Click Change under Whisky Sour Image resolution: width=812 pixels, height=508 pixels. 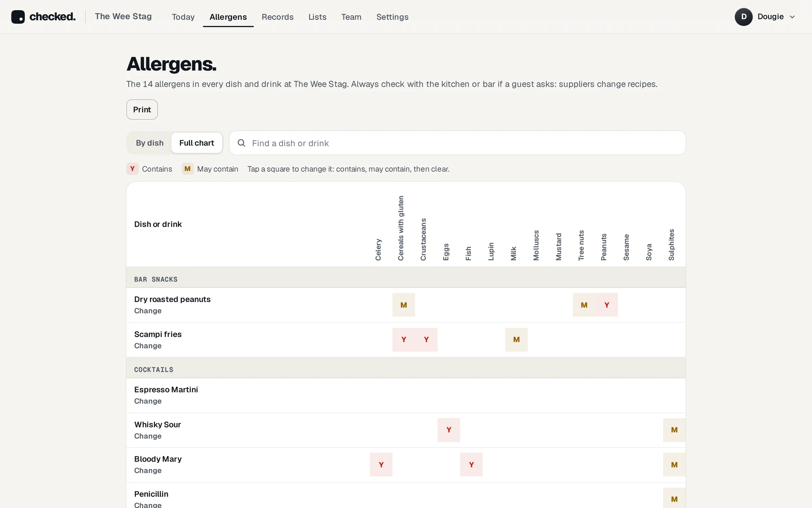(x=148, y=436)
